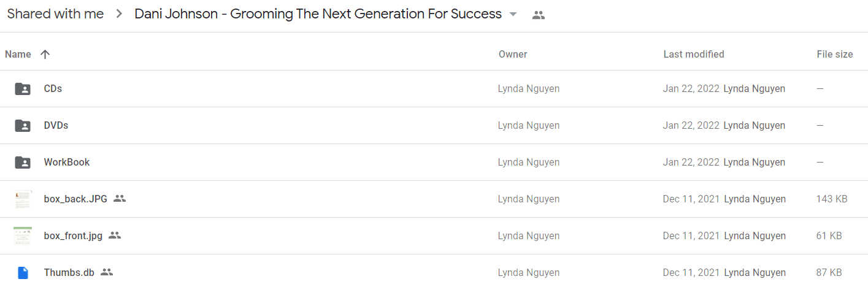Click the WorkBook shared folder icon
Image resolution: width=868 pixels, height=287 pixels.
(x=23, y=163)
